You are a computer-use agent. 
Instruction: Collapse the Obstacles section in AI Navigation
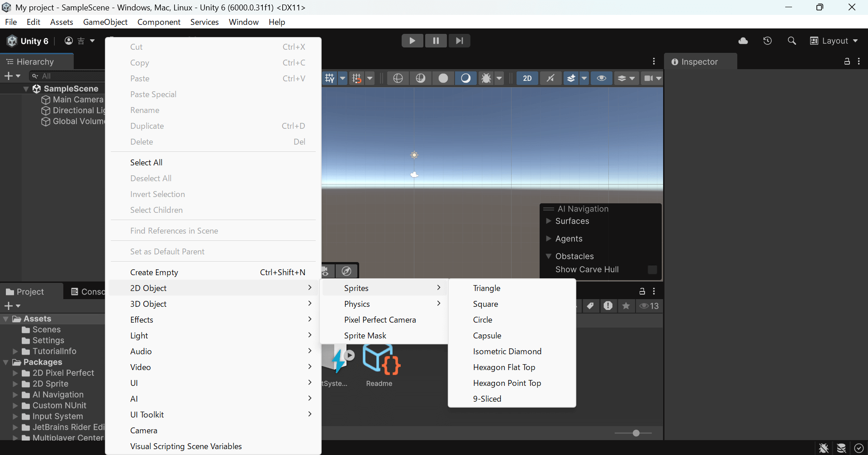[548, 256]
